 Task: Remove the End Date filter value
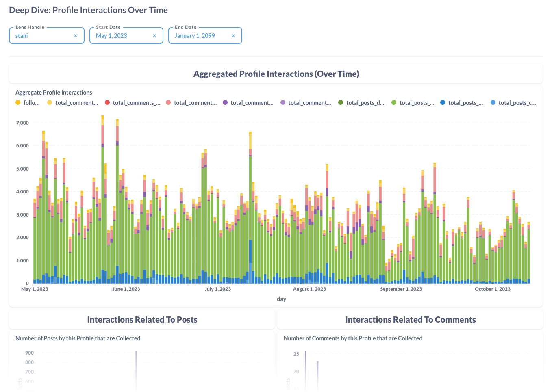(233, 36)
